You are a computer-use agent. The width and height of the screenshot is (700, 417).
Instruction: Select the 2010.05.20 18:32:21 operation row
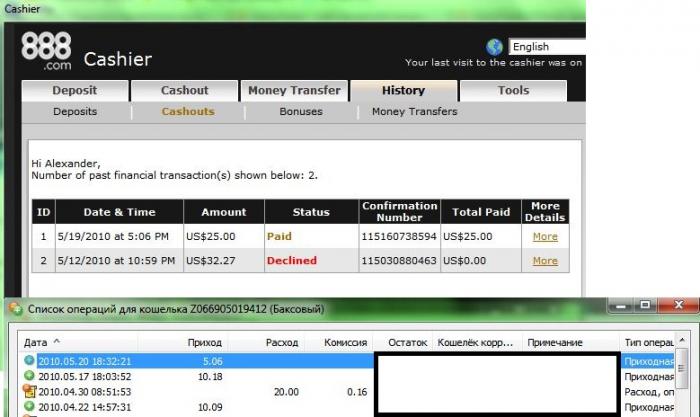tap(348, 361)
